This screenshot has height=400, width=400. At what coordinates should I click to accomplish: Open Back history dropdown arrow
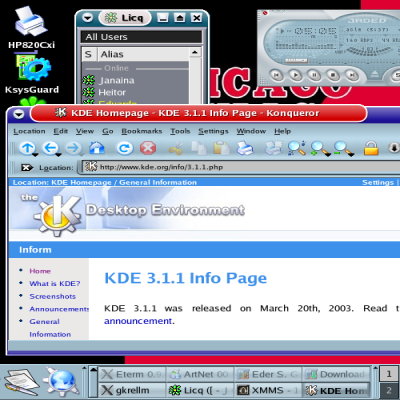[58, 155]
